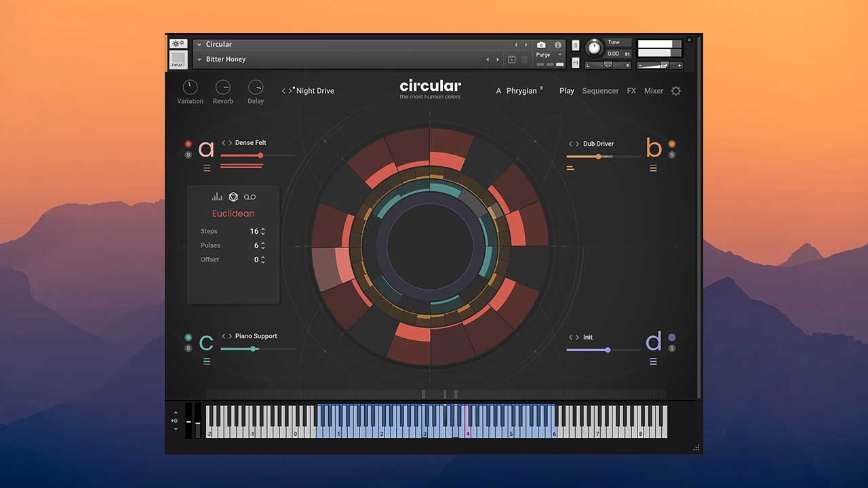Take a snapshot with the camera icon
This screenshot has height=488, width=868.
tap(541, 45)
